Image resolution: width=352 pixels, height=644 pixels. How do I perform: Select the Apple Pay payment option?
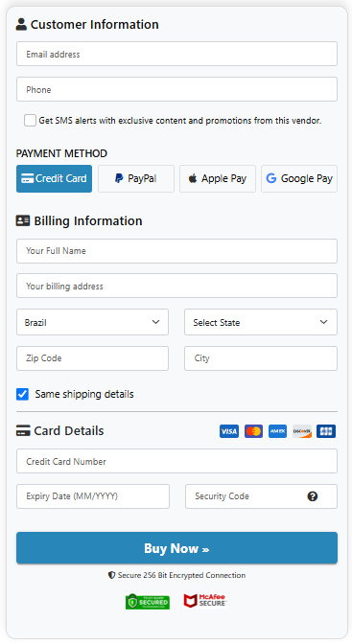[x=218, y=178]
